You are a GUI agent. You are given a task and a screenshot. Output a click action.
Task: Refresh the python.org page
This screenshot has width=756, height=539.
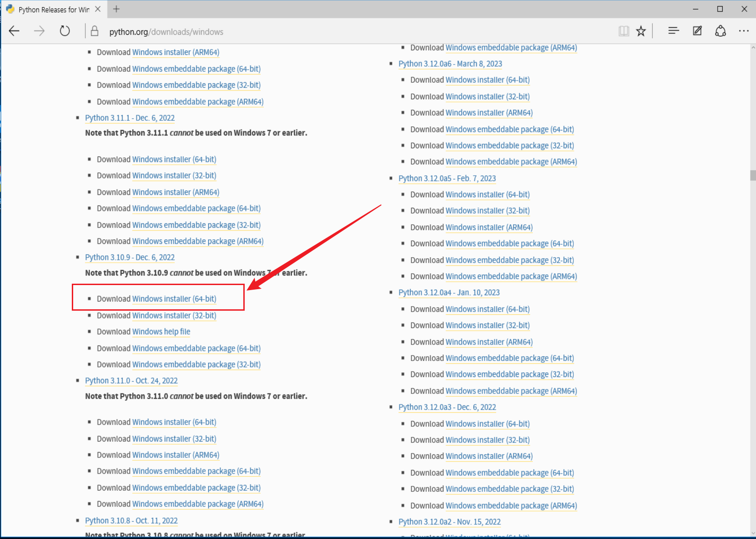coord(65,31)
